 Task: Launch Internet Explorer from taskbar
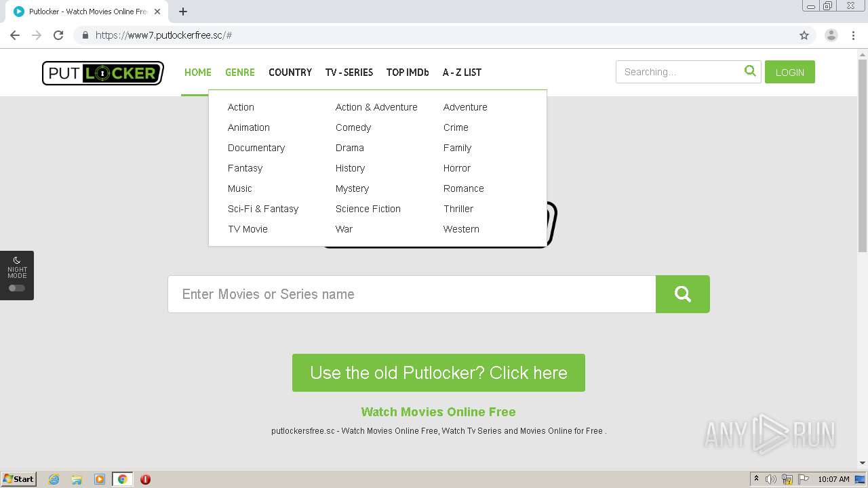coord(54,479)
